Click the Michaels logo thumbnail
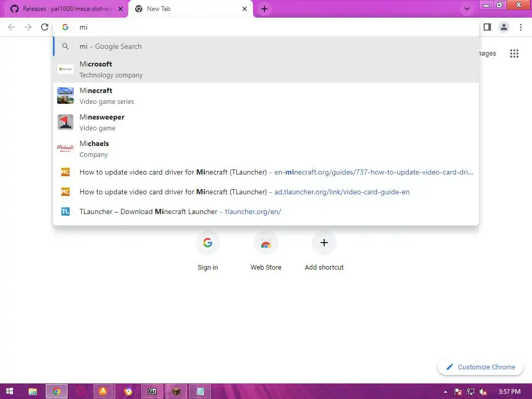 [65, 149]
